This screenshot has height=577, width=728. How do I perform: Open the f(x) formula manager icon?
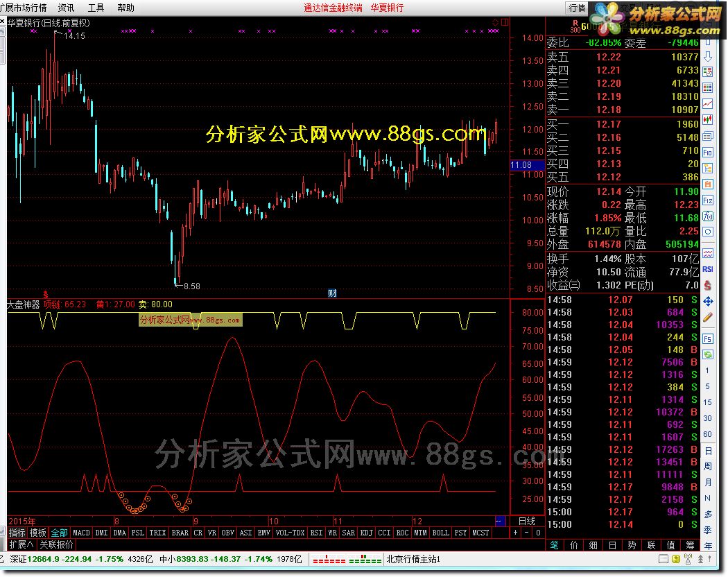tap(708, 216)
